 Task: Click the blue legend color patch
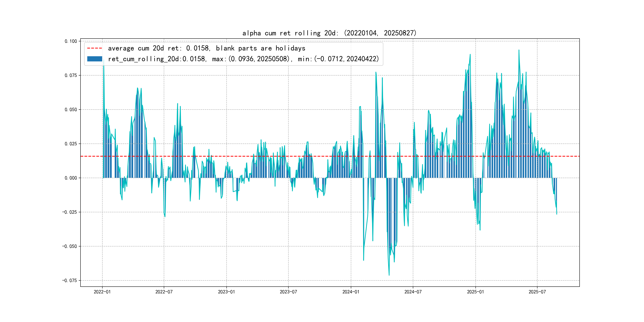point(94,59)
